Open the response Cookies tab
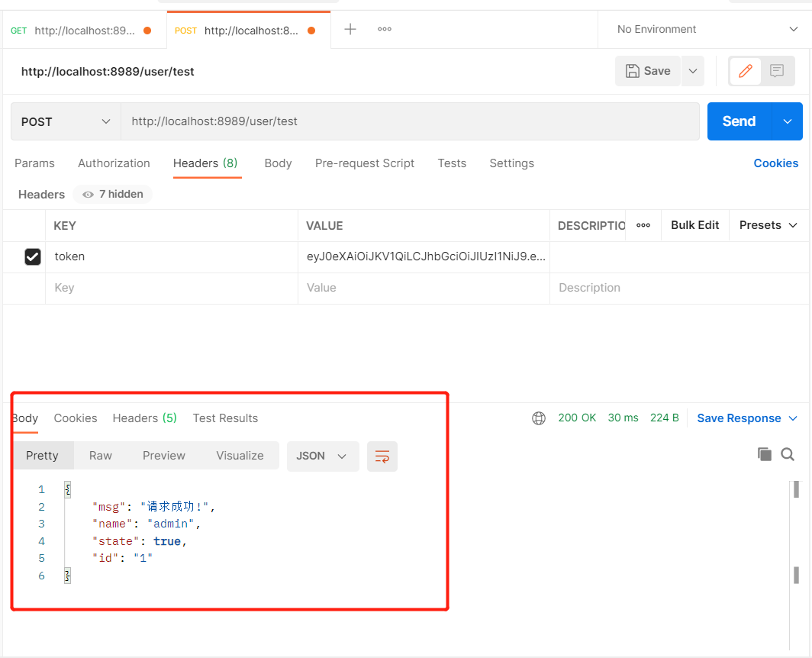812x658 pixels. coord(76,418)
